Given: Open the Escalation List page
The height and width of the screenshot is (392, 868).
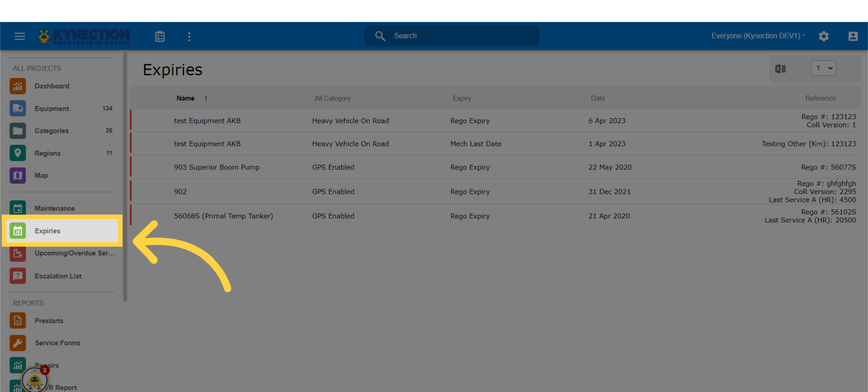Looking at the screenshot, I should (x=58, y=276).
